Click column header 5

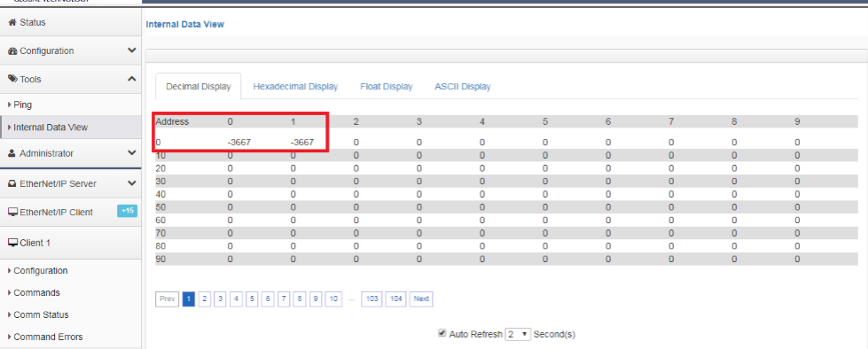tap(545, 121)
